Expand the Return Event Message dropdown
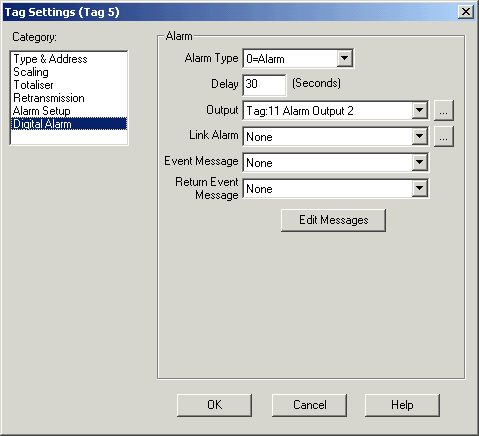This screenshot has width=479, height=436. [419, 188]
